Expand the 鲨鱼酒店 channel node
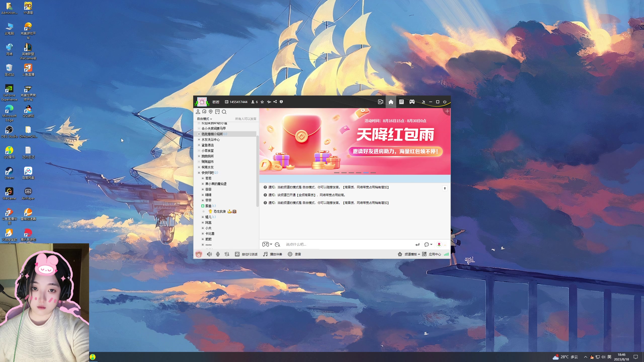The width and height of the screenshot is (644, 362). tap(199, 145)
